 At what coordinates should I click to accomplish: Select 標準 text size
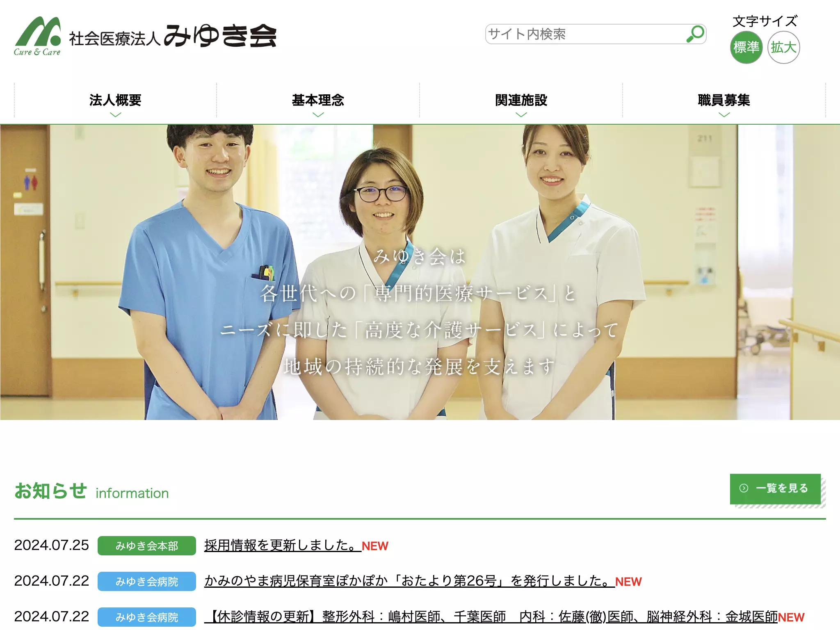(746, 48)
